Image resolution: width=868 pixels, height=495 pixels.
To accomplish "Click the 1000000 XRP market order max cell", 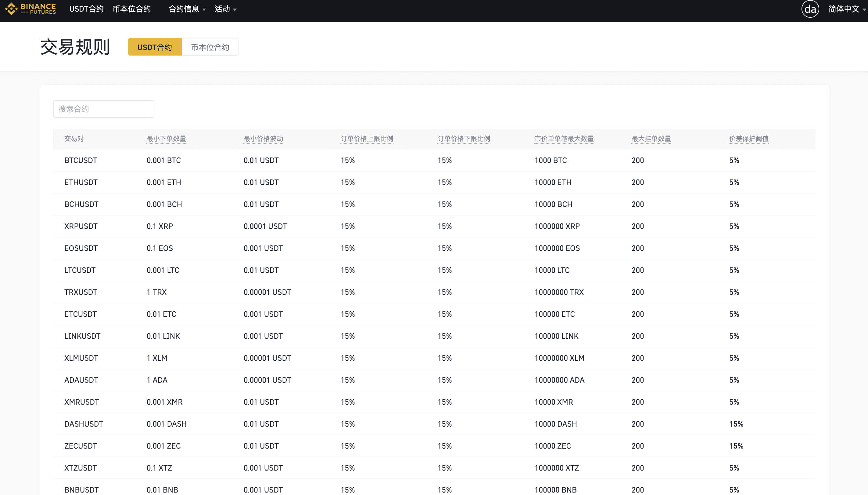I will [557, 226].
